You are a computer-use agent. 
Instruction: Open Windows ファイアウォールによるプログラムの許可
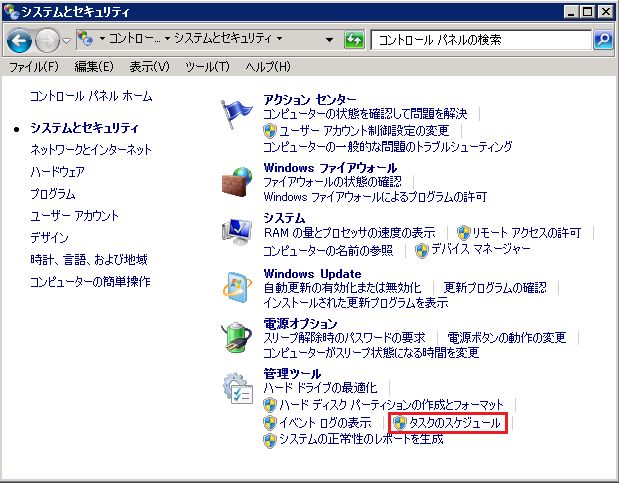(x=375, y=197)
